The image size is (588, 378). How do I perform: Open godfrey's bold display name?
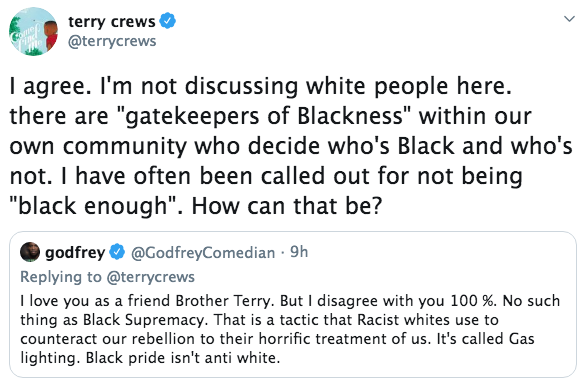75,252
